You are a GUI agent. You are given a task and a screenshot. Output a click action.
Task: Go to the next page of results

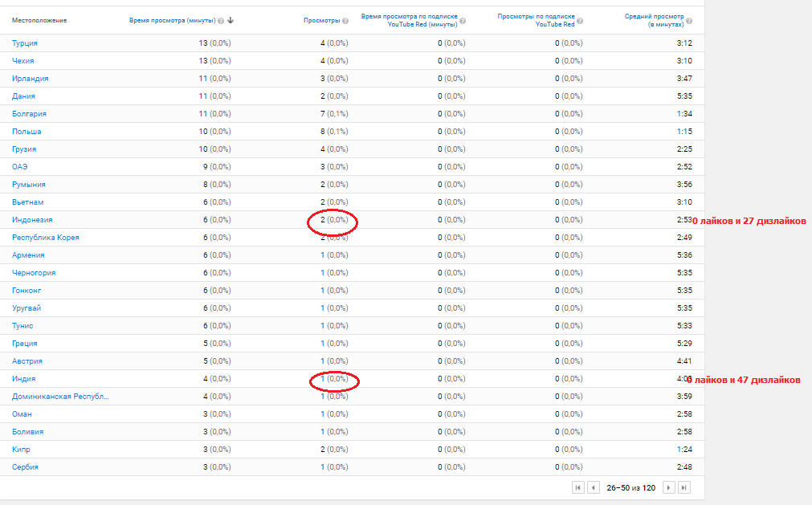click(668, 487)
